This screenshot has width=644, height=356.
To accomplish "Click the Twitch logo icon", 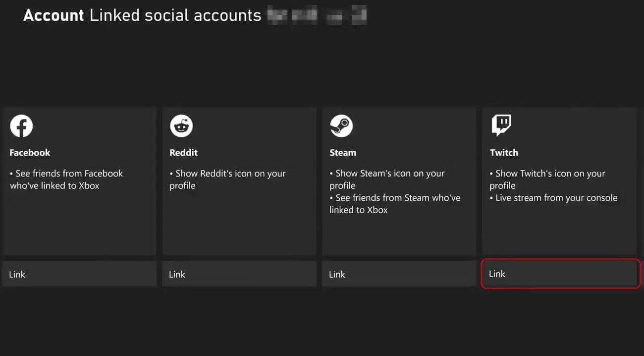I will 501,126.
